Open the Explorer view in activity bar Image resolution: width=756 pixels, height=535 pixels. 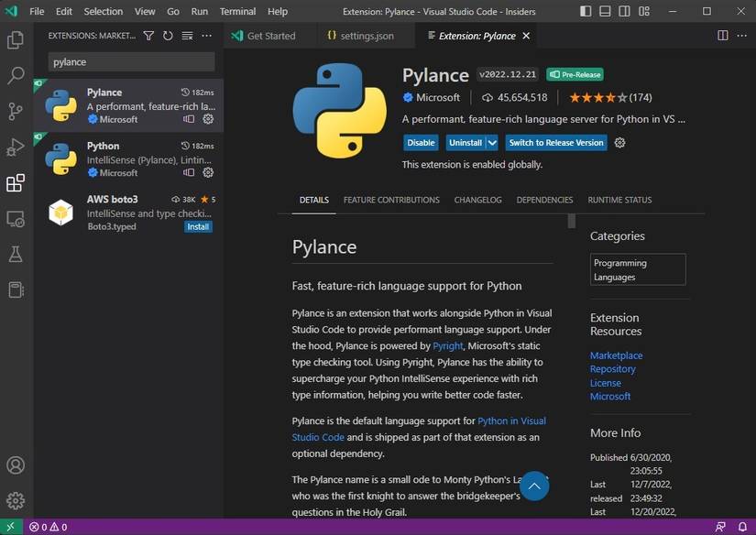coord(16,40)
